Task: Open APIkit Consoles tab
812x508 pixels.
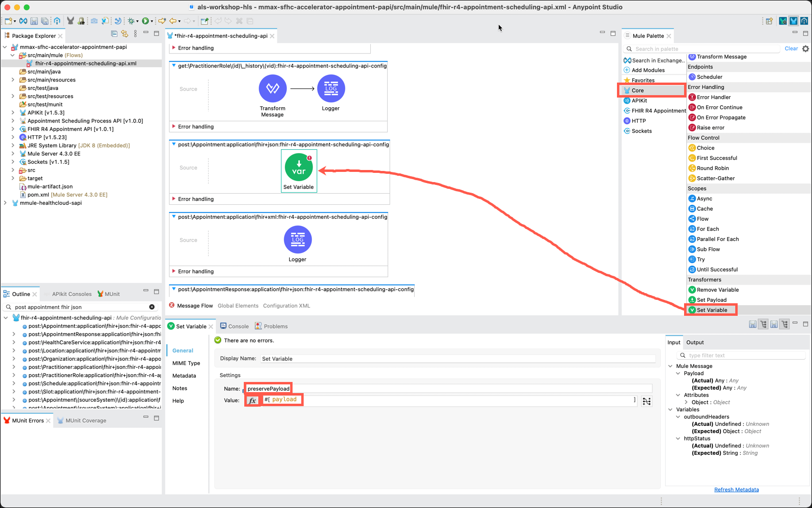Action: pyautogui.click(x=72, y=294)
